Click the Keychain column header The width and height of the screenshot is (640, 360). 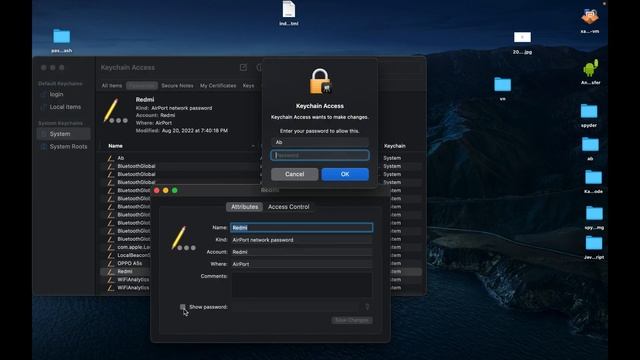coord(395,146)
